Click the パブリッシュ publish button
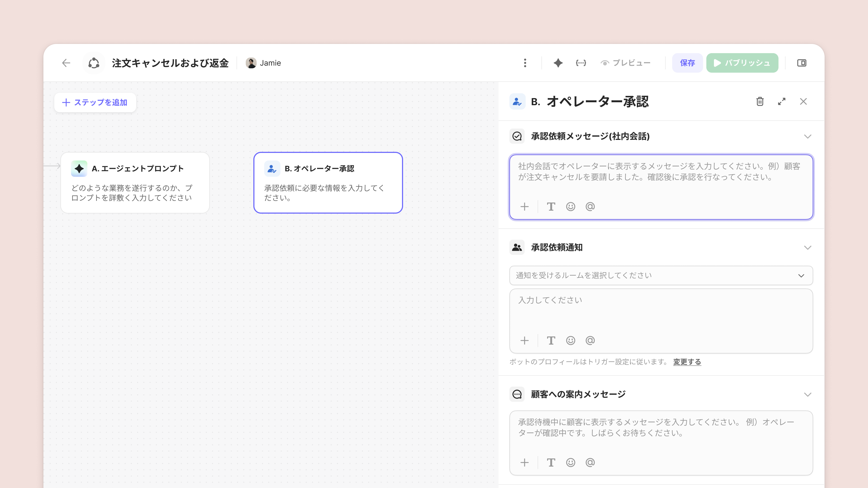The image size is (868, 488). click(742, 63)
